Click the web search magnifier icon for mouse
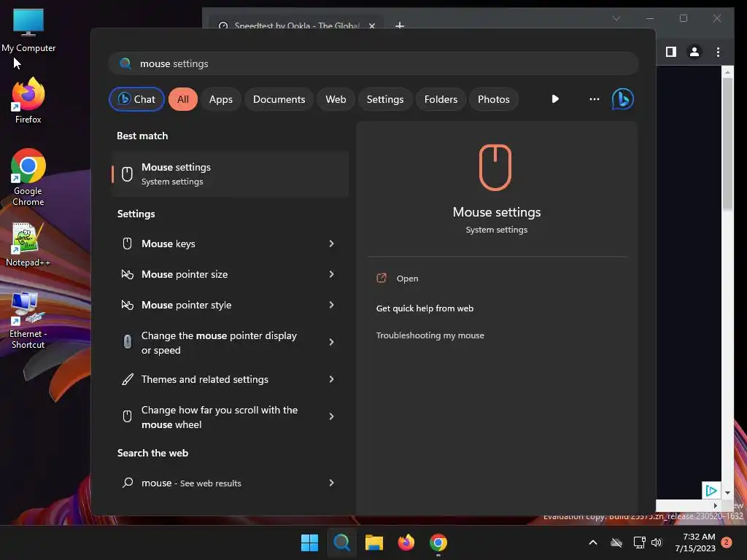This screenshot has width=747, height=560. click(127, 483)
